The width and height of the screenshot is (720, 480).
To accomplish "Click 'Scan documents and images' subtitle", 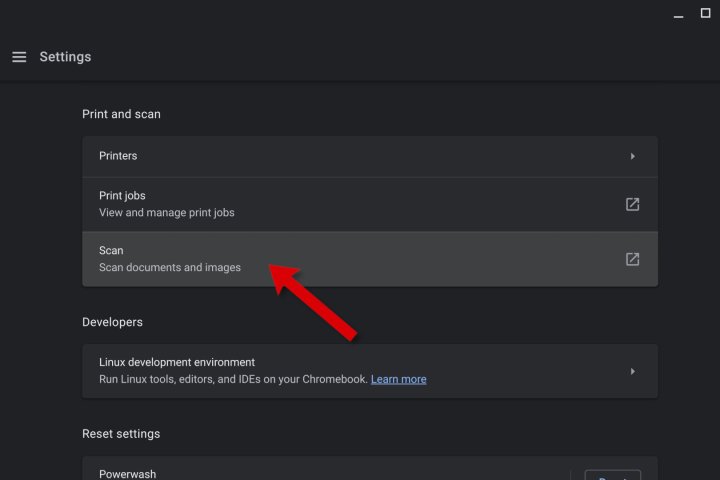I will [170, 267].
